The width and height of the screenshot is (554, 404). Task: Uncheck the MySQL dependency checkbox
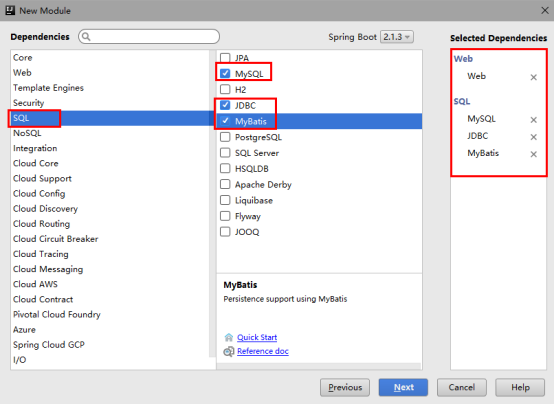pos(225,74)
